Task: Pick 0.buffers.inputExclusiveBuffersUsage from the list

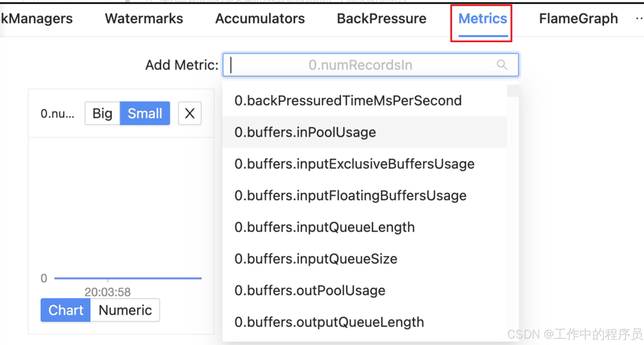Action: (x=354, y=164)
